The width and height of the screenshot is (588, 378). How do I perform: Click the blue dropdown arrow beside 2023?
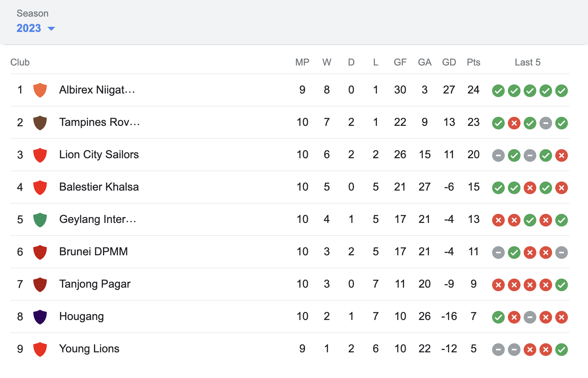(51, 28)
